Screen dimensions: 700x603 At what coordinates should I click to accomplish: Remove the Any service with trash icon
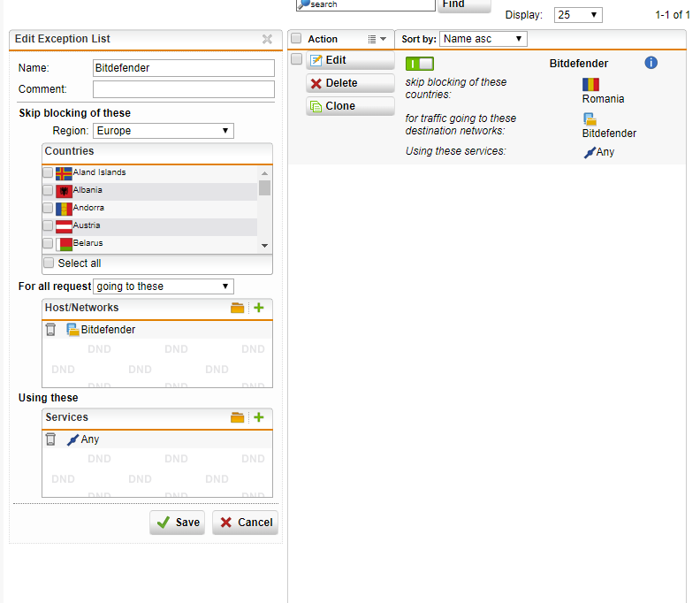pyautogui.click(x=51, y=439)
